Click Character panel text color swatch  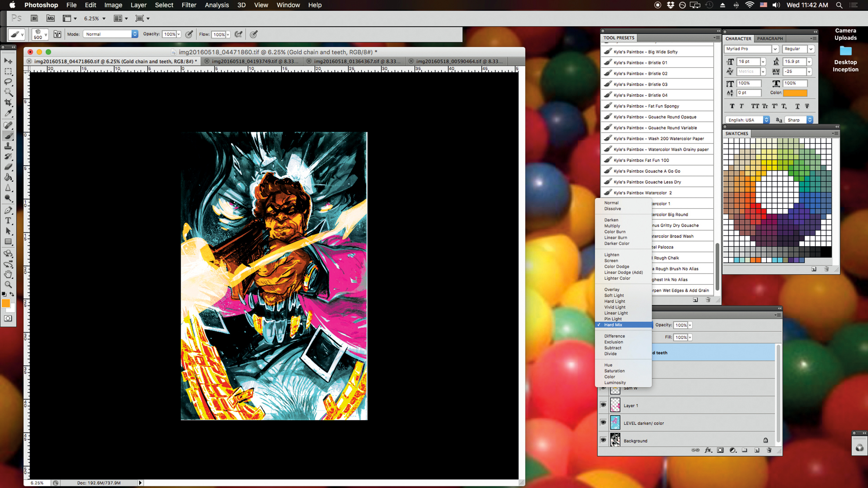click(795, 93)
